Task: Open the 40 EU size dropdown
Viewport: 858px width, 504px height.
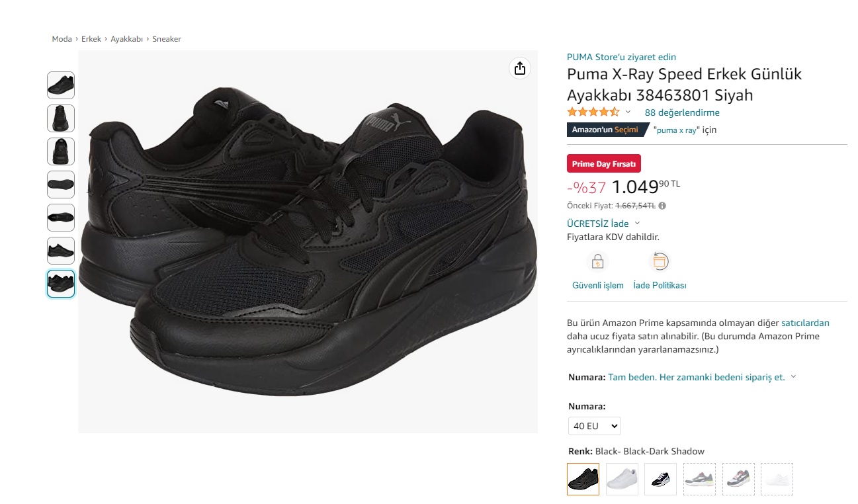Action: click(594, 426)
